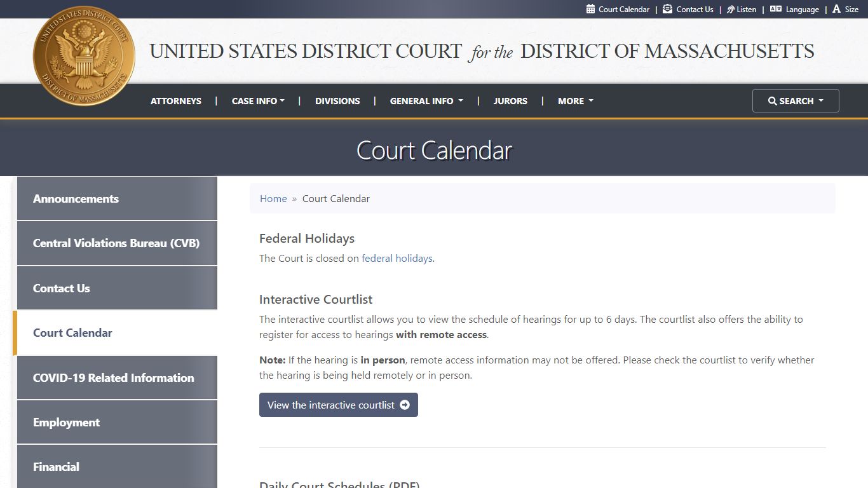The height and width of the screenshot is (488, 868).
Task: Navigate to DIVISIONS in the navigation bar
Action: tap(337, 100)
